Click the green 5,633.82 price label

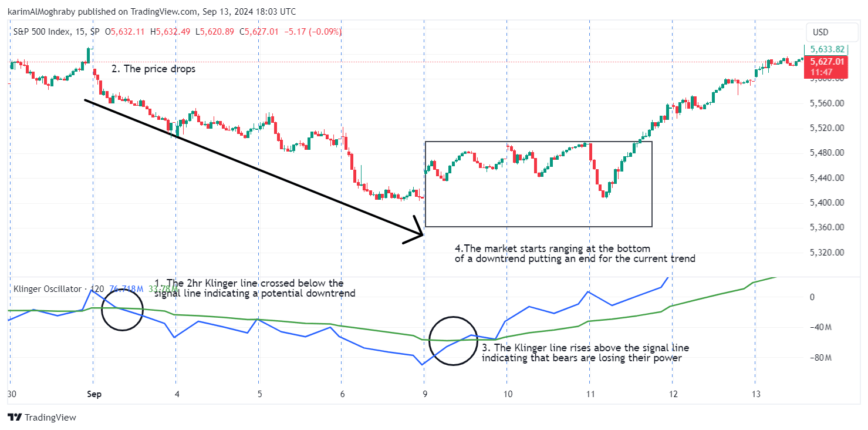pyautogui.click(x=827, y=50)
